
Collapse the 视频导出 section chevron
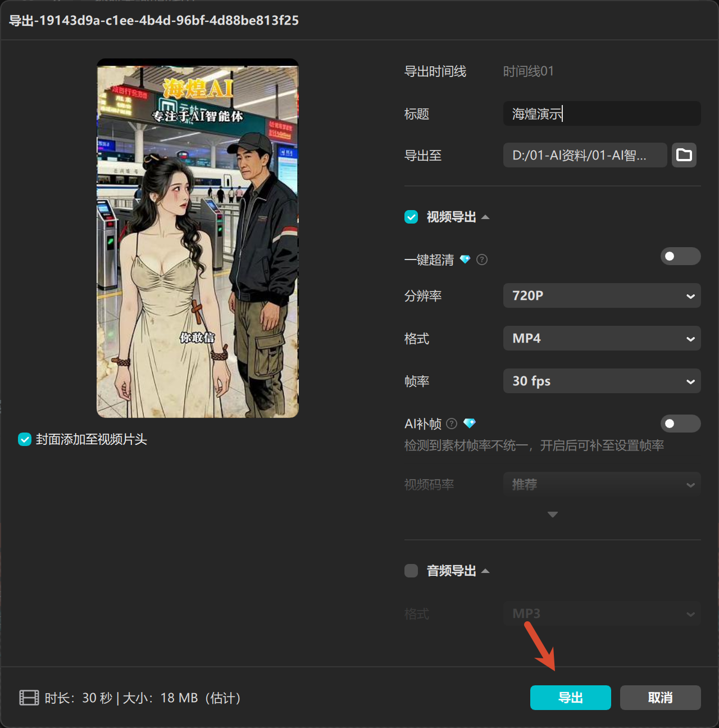click(485, 216)
